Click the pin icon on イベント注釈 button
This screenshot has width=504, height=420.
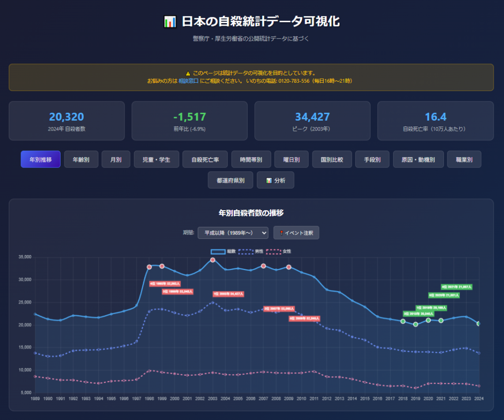tap(281, 233)
